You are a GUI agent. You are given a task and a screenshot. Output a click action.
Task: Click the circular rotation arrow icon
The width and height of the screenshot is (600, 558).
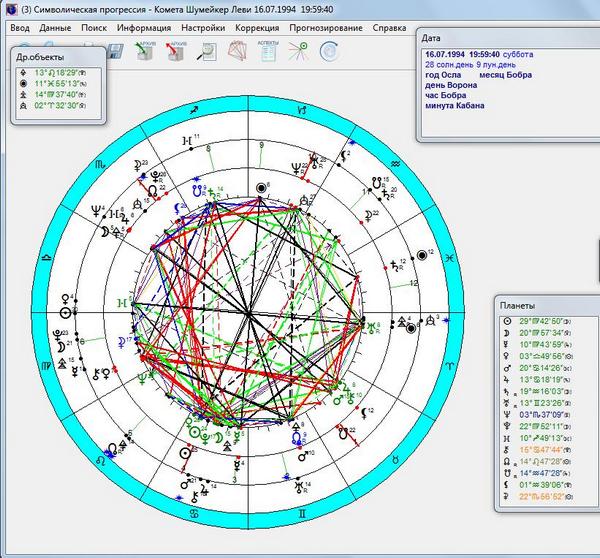pos(329,52)
